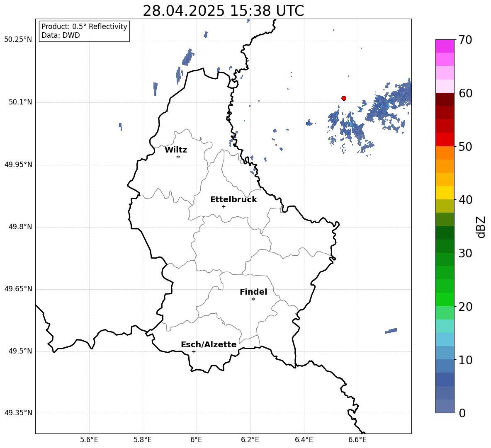Image resolution: width=491 pixels, height=448 pixels.
Task: Select the Esch/Alzette text label
Action: click(209, 345)
